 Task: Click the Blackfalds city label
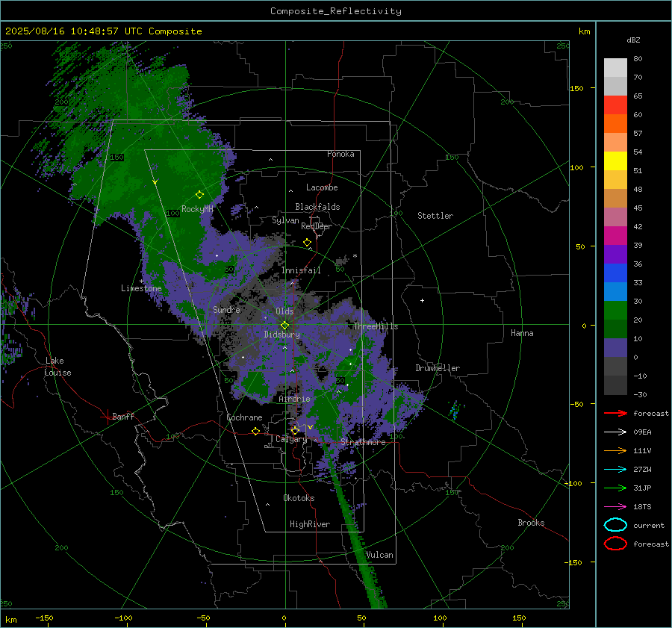pos(317,207)
